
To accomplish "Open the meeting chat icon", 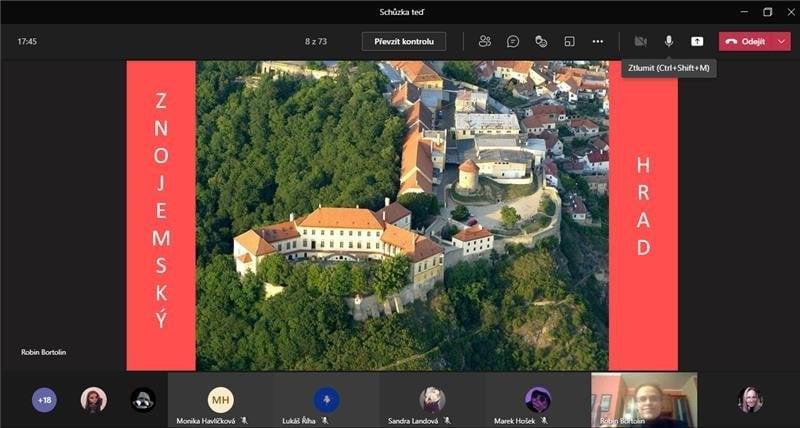I will coord(513,42).
